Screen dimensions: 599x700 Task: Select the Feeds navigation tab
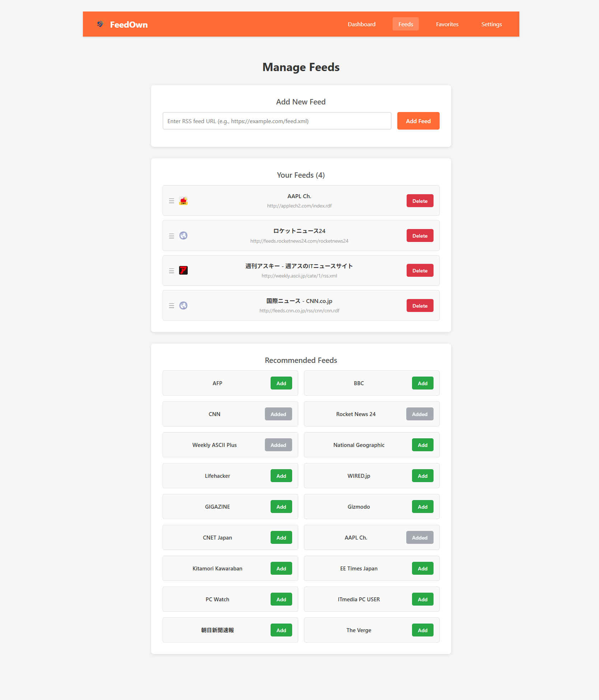coord(406,24)
